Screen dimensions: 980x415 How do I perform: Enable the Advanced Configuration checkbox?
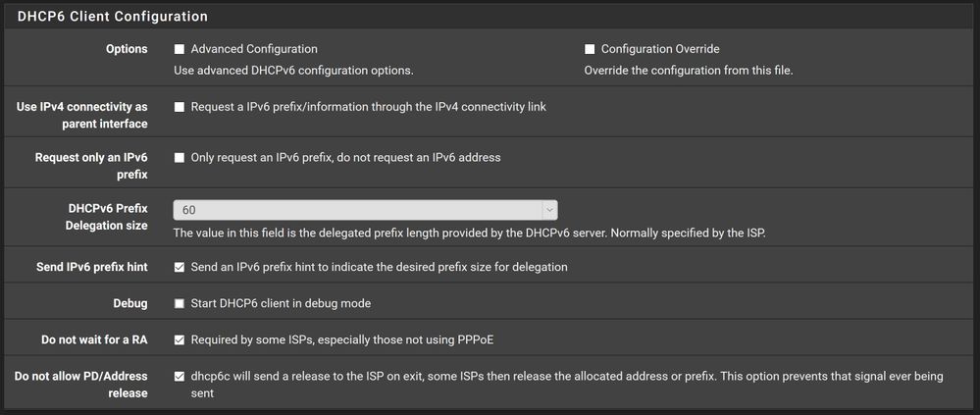[180, 49]
